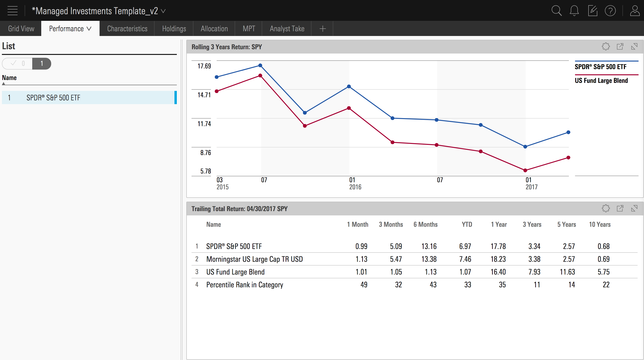The image size is (644, 360).
Task: Open settings gear on Rolling 3 Years Return
Action: pyautogui.click(x=606, y=46)
